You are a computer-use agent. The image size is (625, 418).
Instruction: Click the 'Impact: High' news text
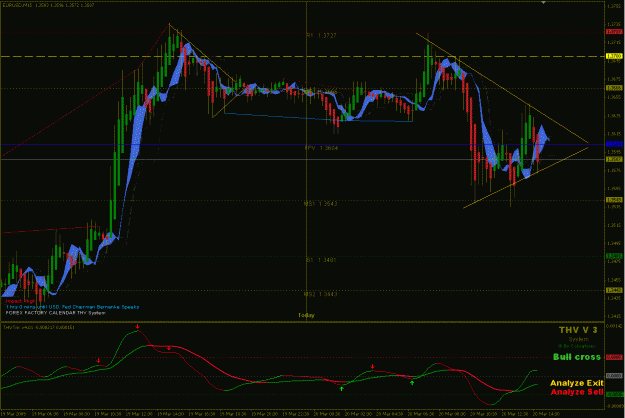pyautogui.click(x=20, y=301)
